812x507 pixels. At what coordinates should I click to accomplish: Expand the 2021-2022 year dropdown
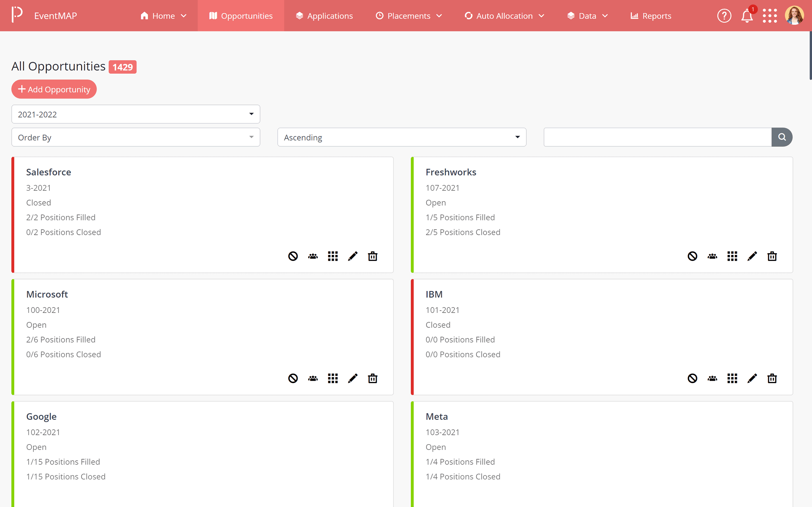(136, 114)
